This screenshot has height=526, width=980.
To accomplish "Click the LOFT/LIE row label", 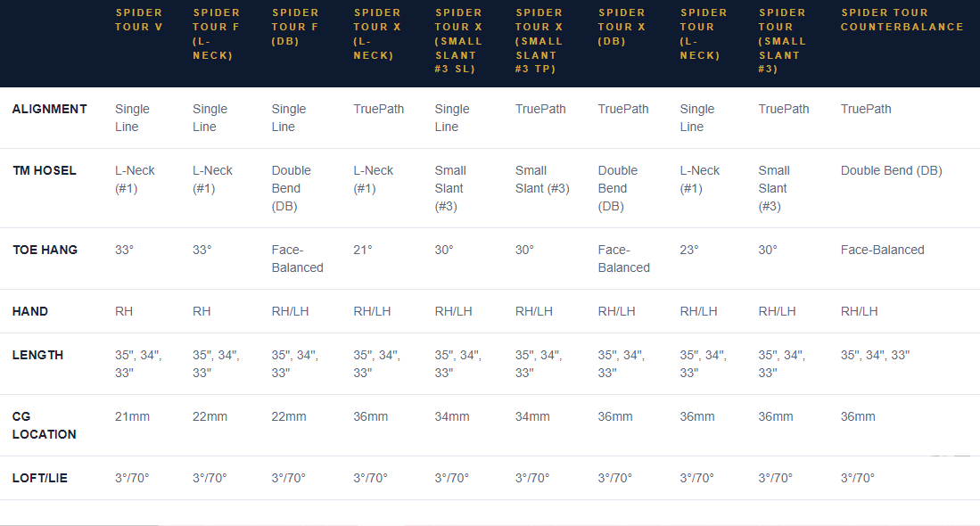I will [39, 478].
